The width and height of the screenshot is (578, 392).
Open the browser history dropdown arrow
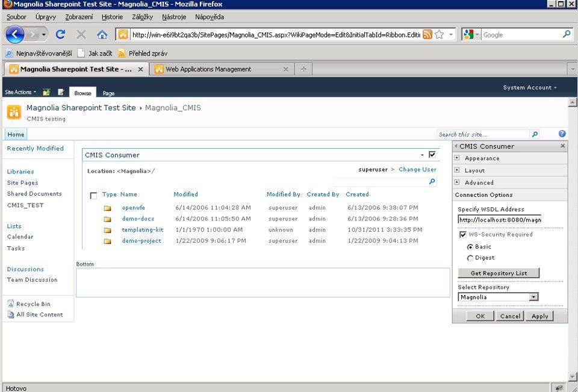click(43, 35)
